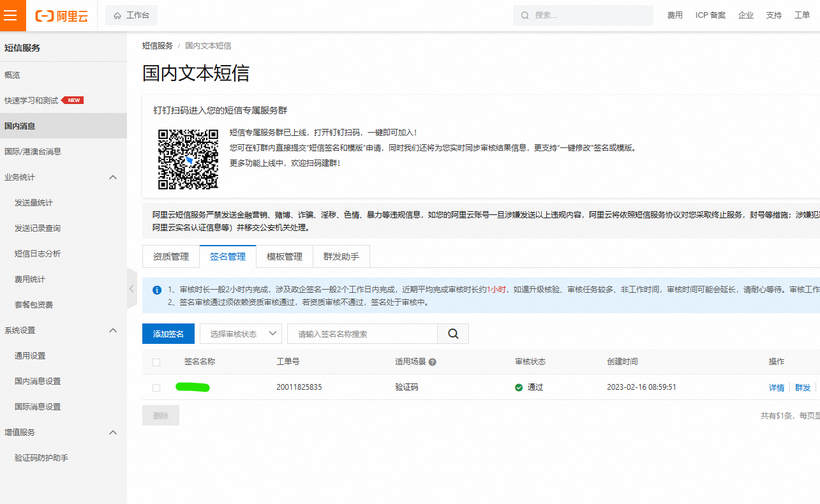
Task: Select 国内消息 in the sidebar
Action: (63, 126)
